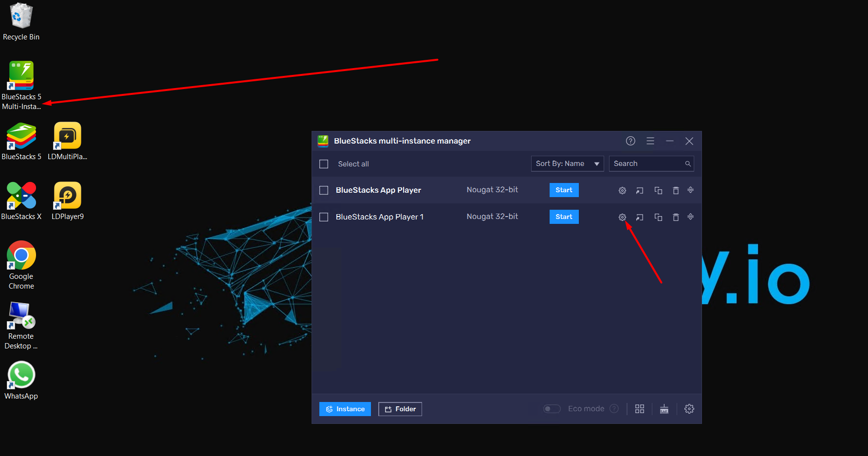The height and width of the screenshot is (456, 868).
Task: Click into the Search field
Action: [x=651, y=164]
